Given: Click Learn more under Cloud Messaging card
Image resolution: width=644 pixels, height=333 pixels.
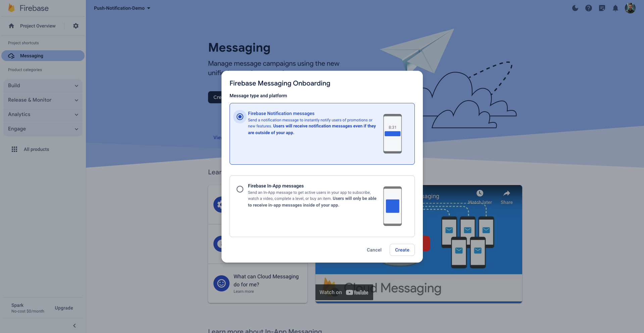Looking at the screenshot, I should [x=244, y=291].
